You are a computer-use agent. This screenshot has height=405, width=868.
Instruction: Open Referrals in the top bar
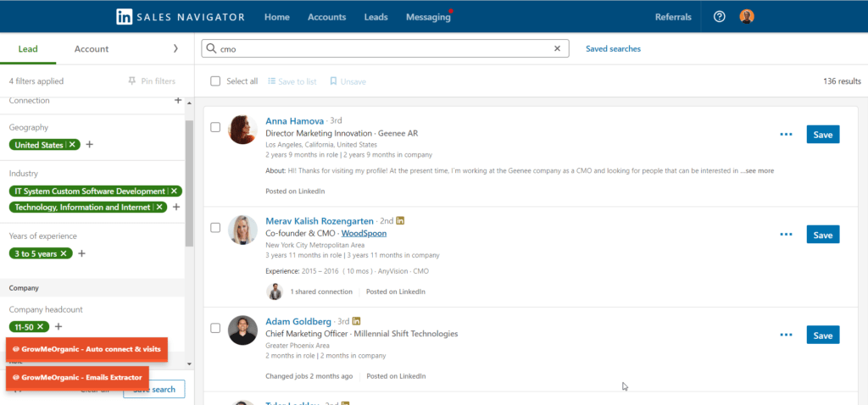coord(673,17)
